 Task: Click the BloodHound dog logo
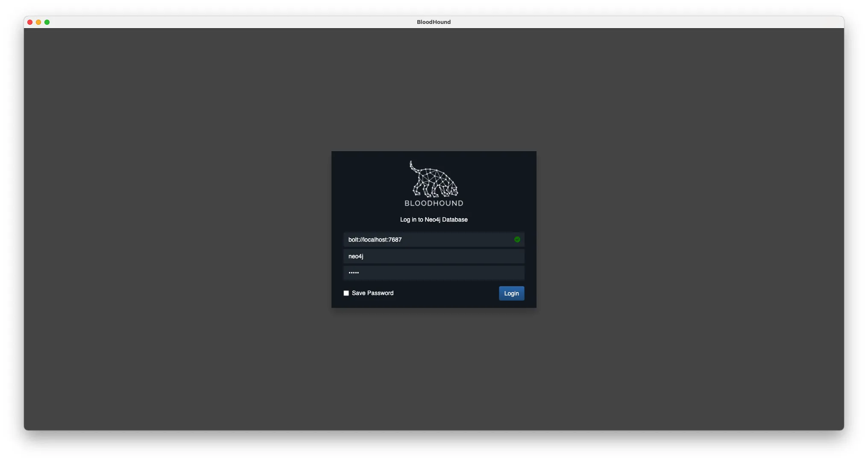[434, 184]
